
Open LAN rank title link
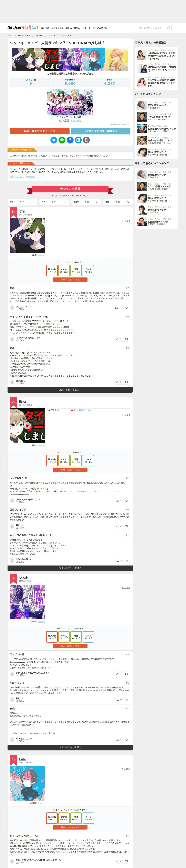click(x=22, y=759)
